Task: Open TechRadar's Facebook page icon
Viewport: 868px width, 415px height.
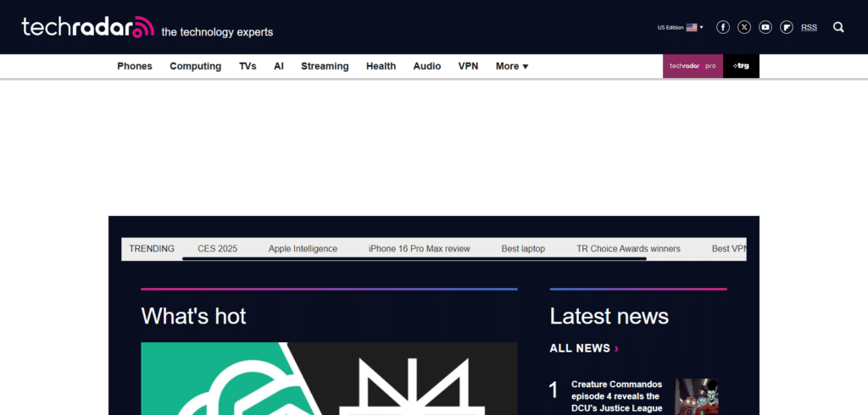Action: coord(723,27)
